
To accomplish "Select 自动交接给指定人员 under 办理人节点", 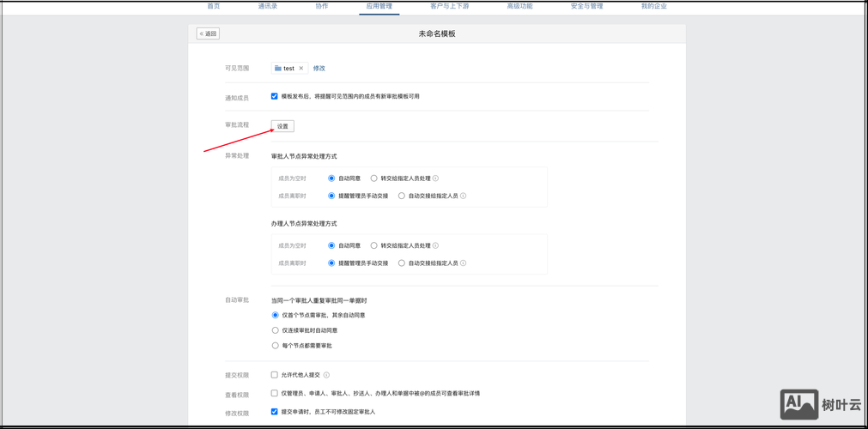I will click(x=401, y=263).
